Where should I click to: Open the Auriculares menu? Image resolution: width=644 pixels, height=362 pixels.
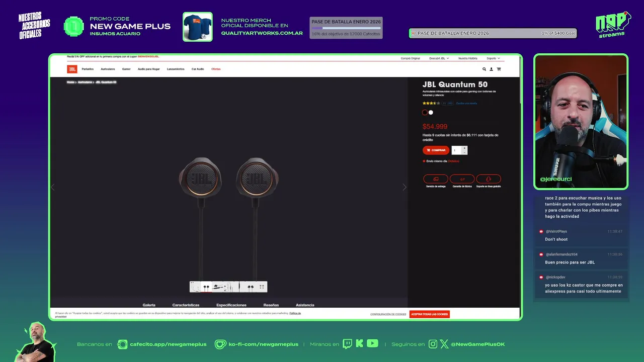pyautogui.click(x=108, y=69)
